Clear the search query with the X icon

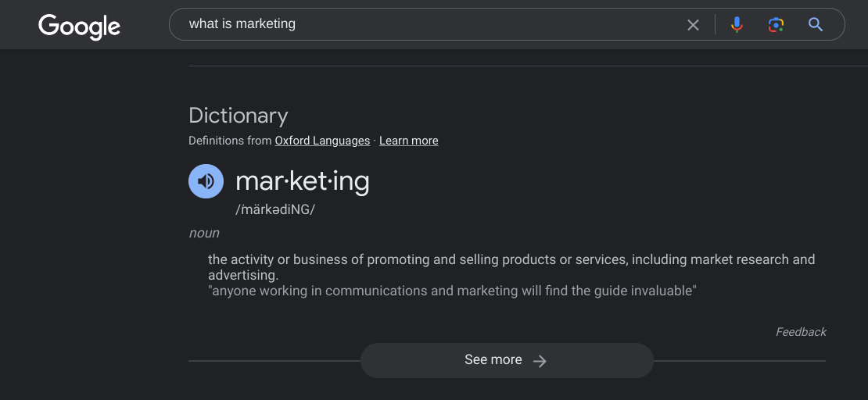[x=693, y=25]
